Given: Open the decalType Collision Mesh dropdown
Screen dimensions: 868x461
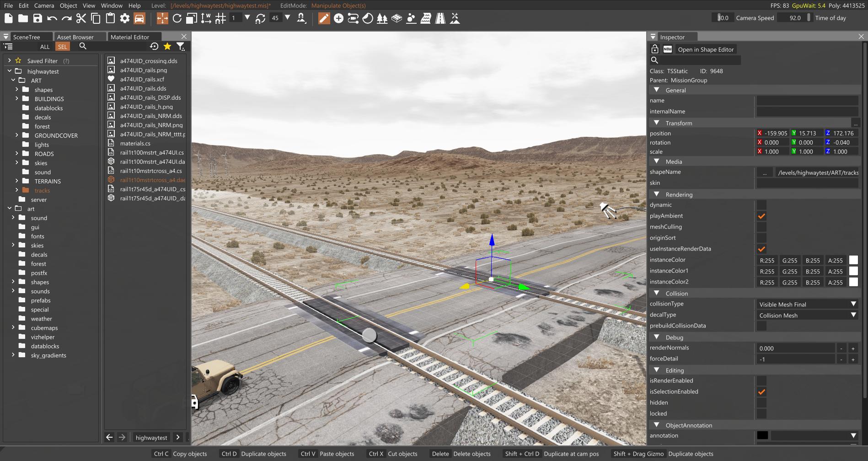Looking at the screenshot, I should 807,315.
